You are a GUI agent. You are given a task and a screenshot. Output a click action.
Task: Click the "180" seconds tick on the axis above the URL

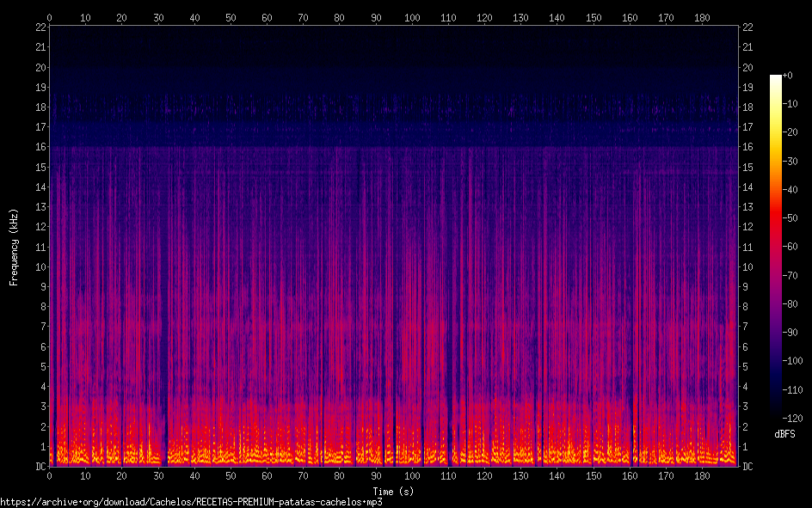point(702,476)
